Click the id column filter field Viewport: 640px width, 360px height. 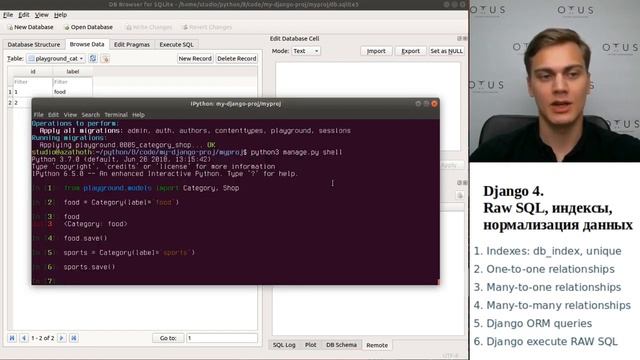(x=33, y=82)
